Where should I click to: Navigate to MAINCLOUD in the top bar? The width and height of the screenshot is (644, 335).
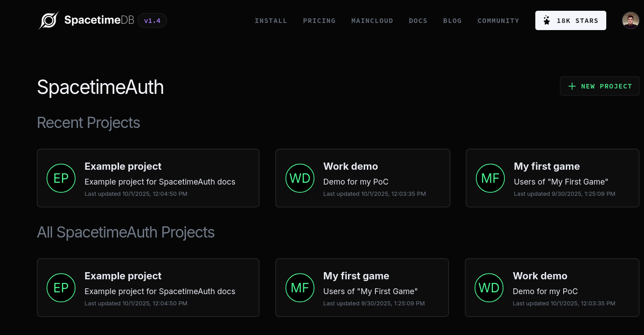coord(372,21)
